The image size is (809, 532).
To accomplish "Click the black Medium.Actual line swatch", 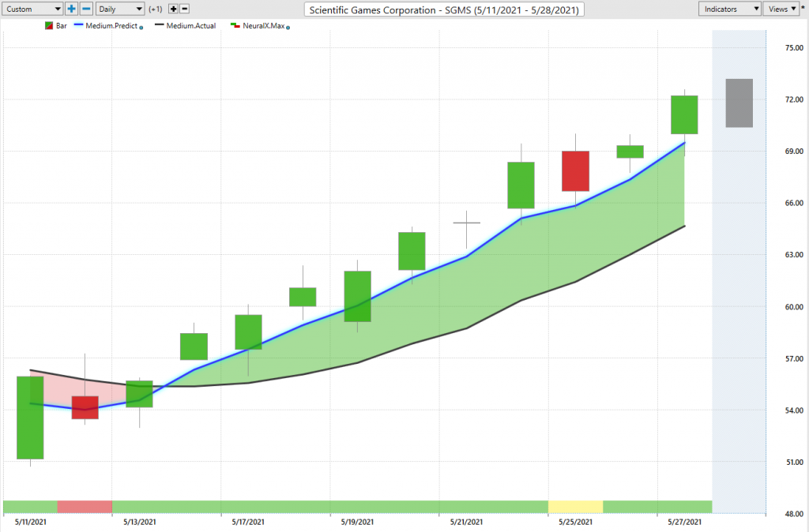I will coord(160,24).
